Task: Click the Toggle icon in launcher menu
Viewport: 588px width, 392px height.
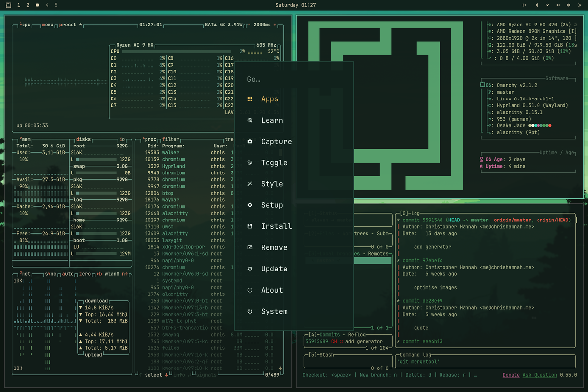Action: coord(250,163)
